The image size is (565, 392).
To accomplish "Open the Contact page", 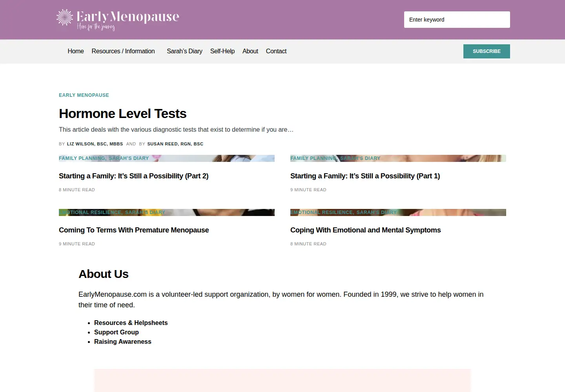I will point(276,51).
